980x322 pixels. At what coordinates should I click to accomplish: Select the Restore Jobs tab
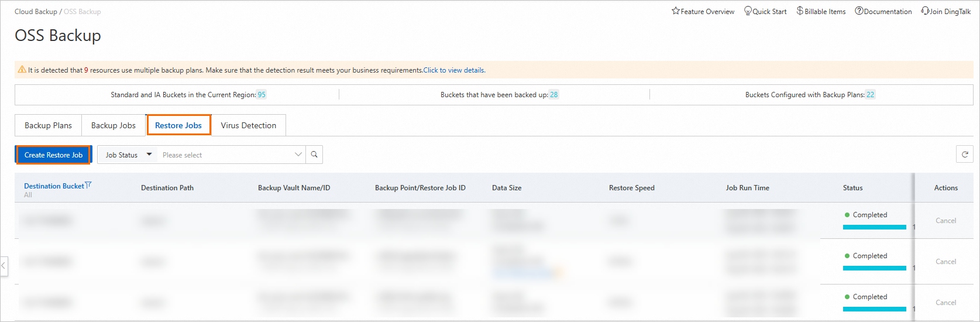pos(178,125)
